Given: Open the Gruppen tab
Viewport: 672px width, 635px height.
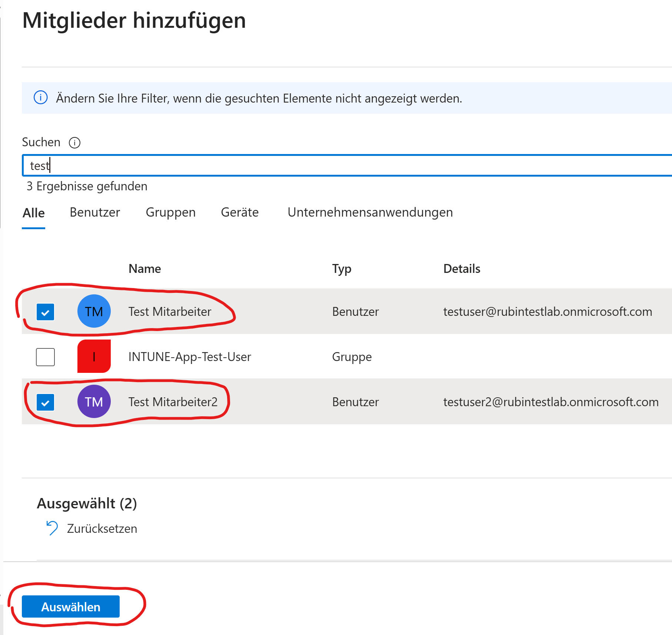Looking at the screenshot, I should point(170,212).
